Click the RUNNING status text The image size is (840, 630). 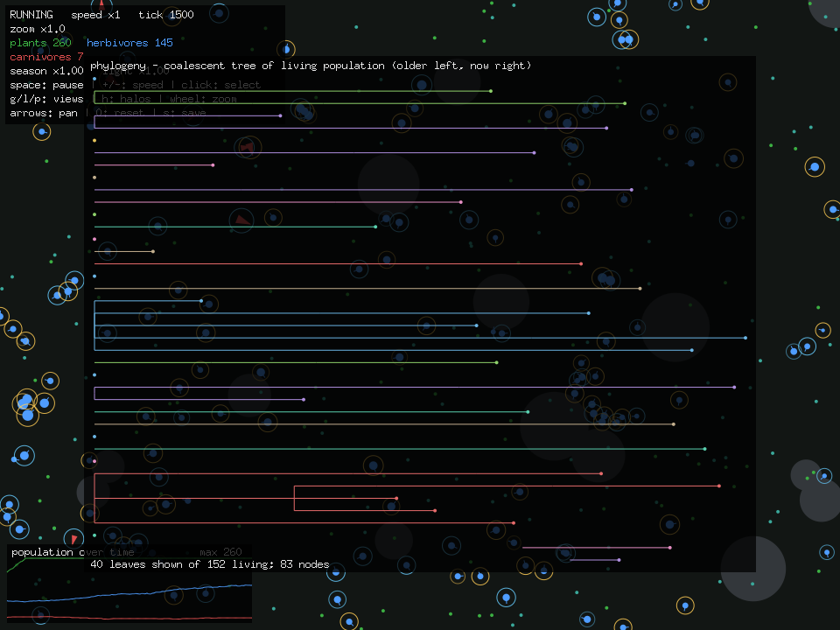[x=31, y=15]
